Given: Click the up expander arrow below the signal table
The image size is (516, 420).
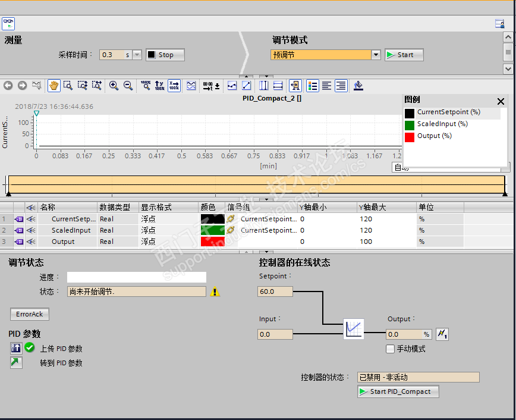Looking at the screenshot, I should (247, 252).
